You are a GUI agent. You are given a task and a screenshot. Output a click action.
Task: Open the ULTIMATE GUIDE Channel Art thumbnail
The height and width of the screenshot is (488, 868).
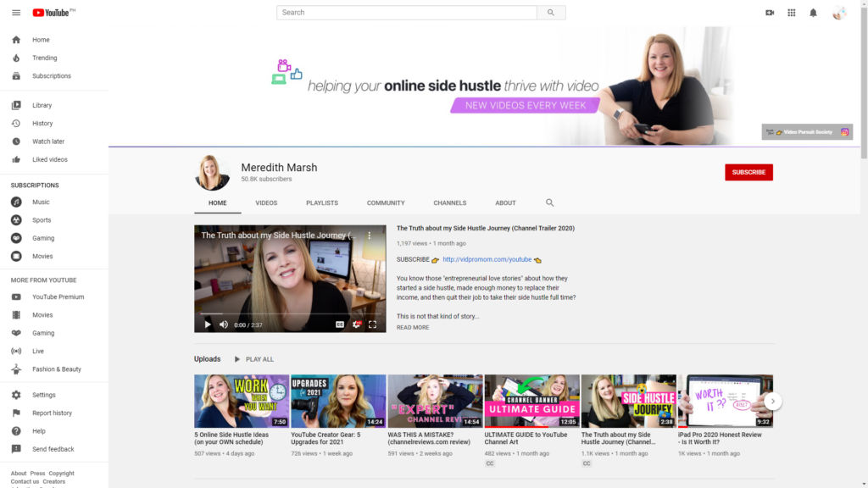tap(532, 401)
